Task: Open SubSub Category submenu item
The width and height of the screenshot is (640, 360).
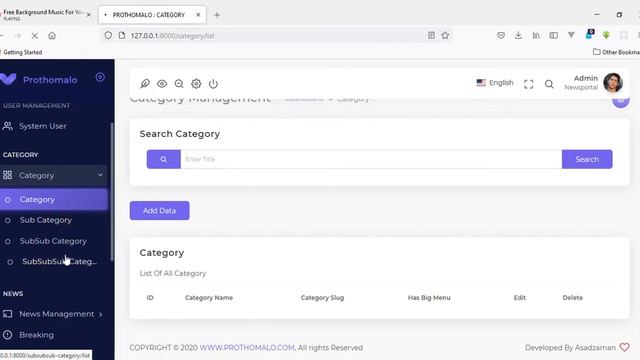Action: coord(53,241)
